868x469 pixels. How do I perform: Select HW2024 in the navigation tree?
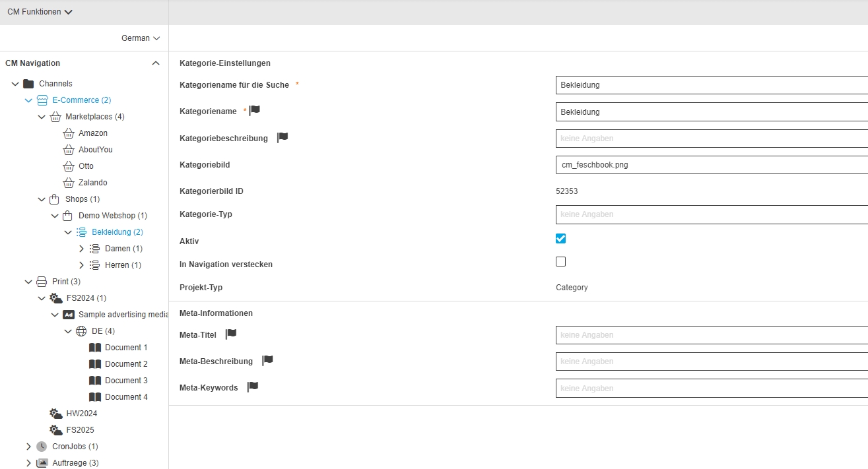[83, 414]
